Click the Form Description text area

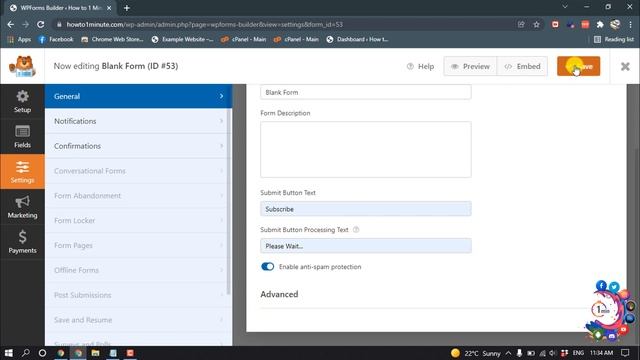pyautogui.click(x=366, y=149)
